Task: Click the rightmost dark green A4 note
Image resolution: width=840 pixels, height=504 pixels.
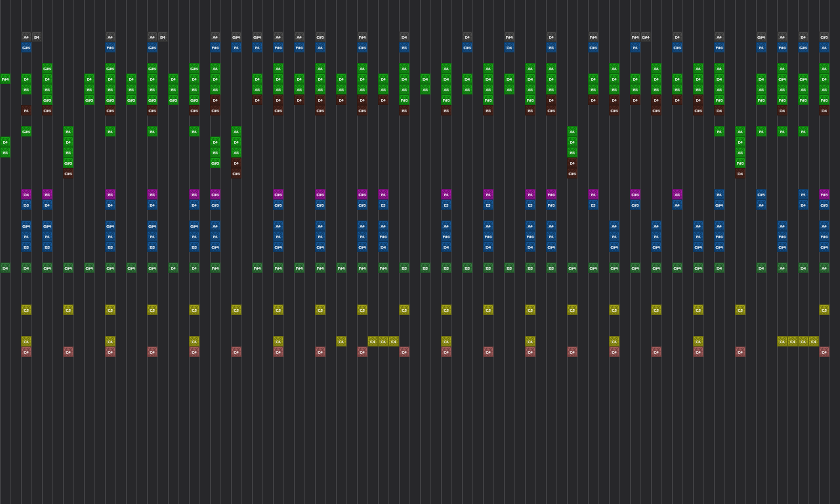Action: [x=824, y=268]
